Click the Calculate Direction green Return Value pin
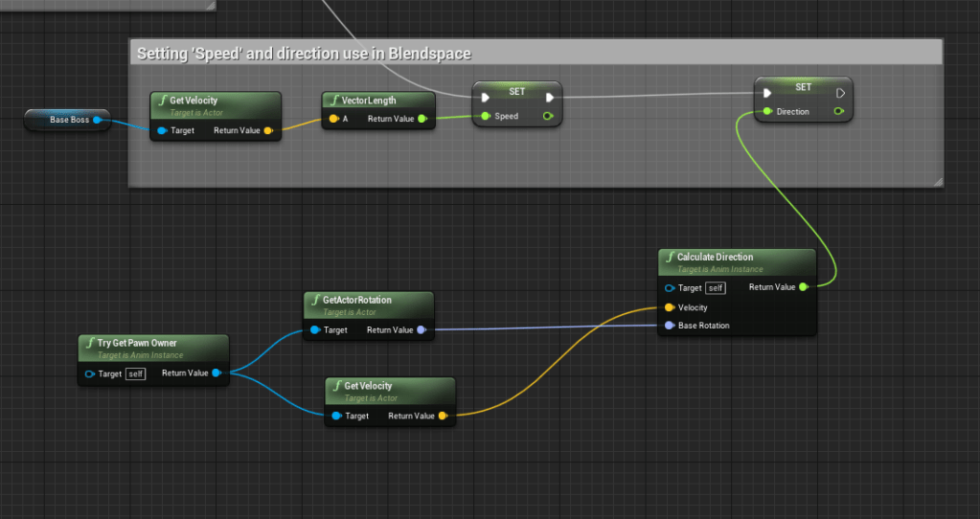Image resolution: width=980 pixels, height=519 pixels. click(x=803, y=287)
